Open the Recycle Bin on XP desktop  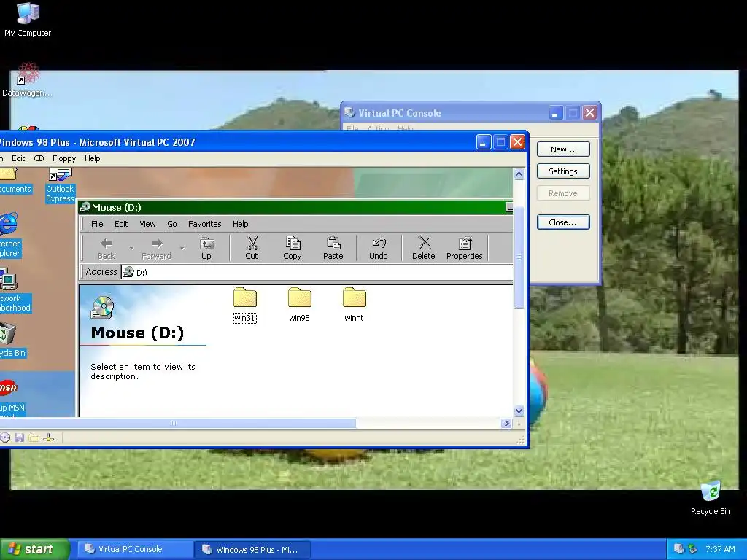point(711,498)
